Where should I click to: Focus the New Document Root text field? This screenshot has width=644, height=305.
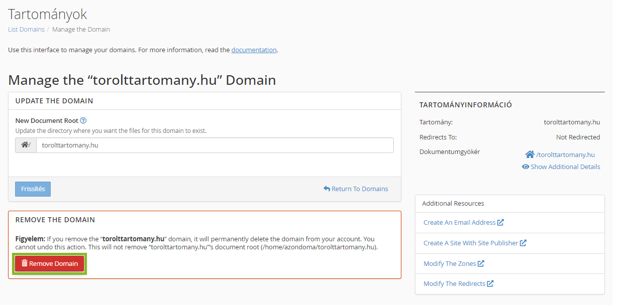pos(214,145)
